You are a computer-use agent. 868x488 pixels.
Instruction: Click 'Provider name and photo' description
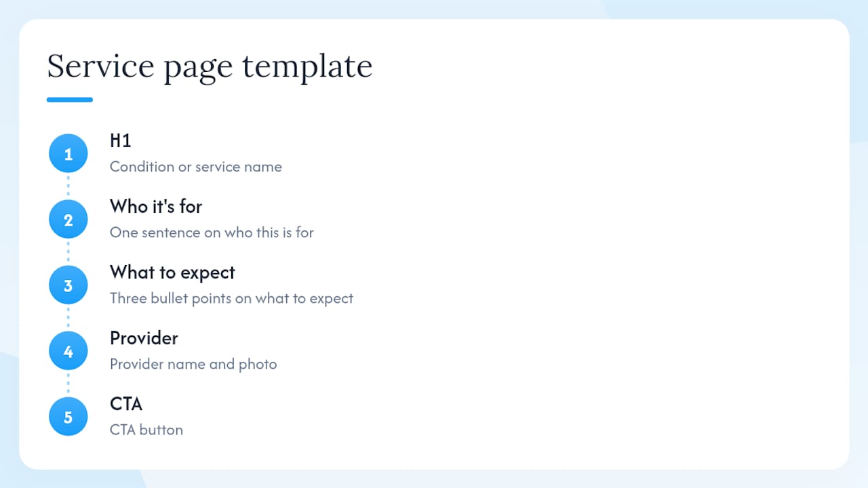coord(193,364)
